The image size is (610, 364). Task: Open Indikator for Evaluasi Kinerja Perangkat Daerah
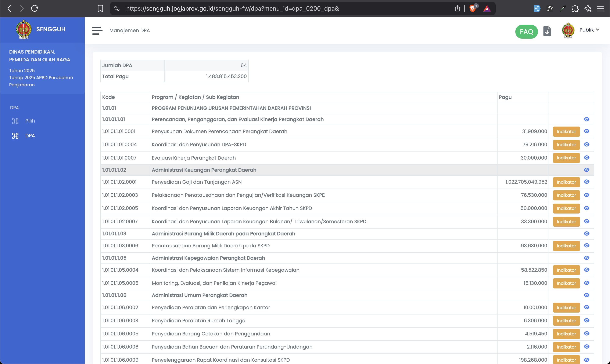566,158
